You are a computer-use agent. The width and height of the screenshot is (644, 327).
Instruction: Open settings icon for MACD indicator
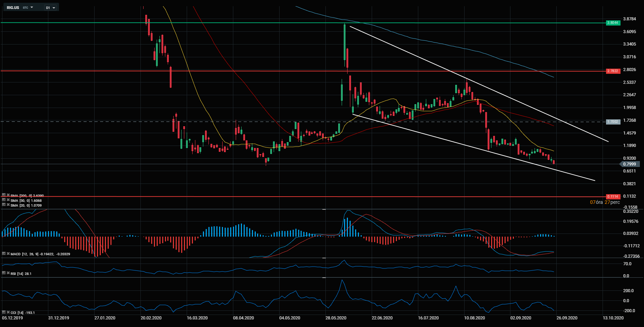coord(3,254)
